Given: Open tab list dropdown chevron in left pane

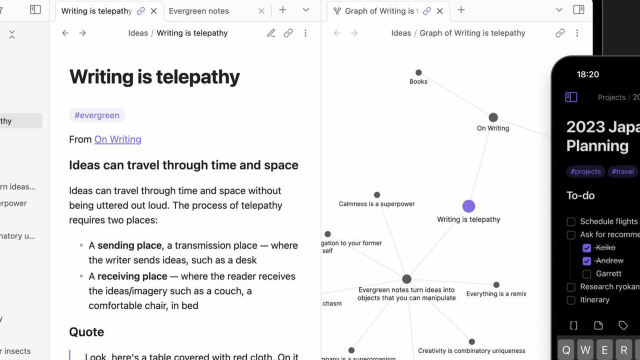Looking at the screenshot, I should [x=306, y=10].
